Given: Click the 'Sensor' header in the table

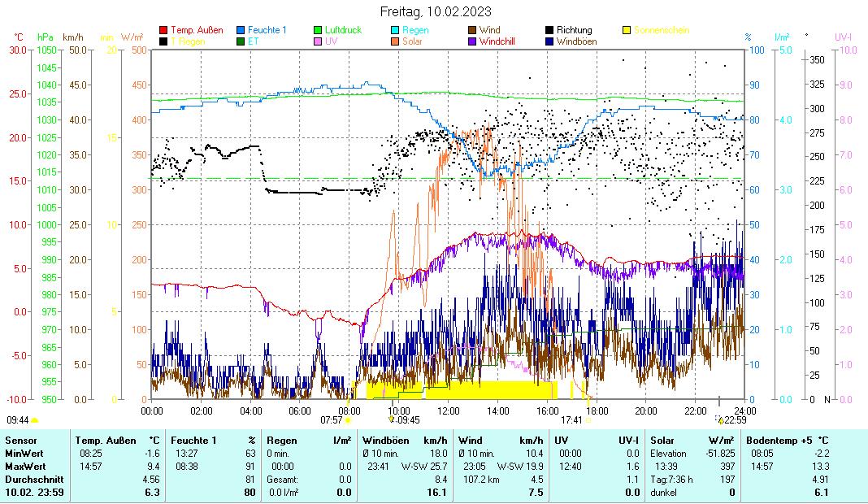Looking at the screenshot, I should tap(21, 441).
